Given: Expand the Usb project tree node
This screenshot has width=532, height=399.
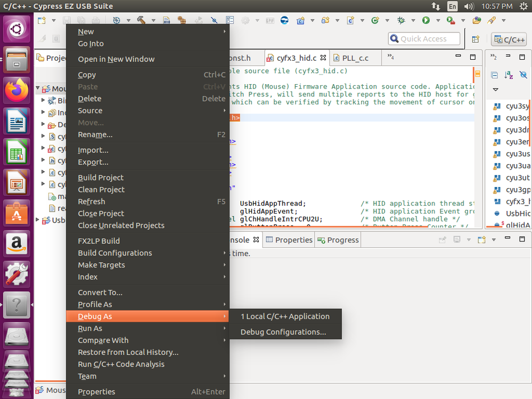Looking at the screenshot, I should [38, 220].
